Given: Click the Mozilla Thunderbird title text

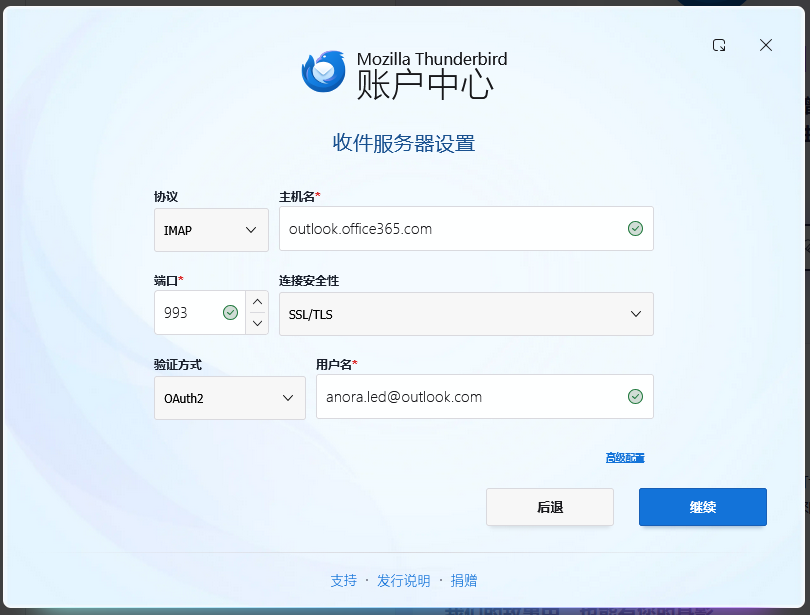Looking at the screenshot, I should (432, 59).
